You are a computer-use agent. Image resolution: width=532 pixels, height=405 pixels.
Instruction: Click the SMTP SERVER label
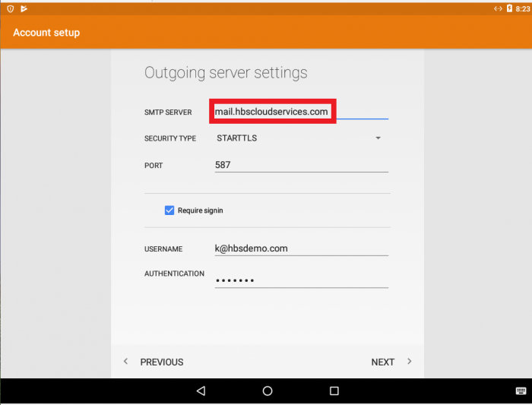[168, 112]
